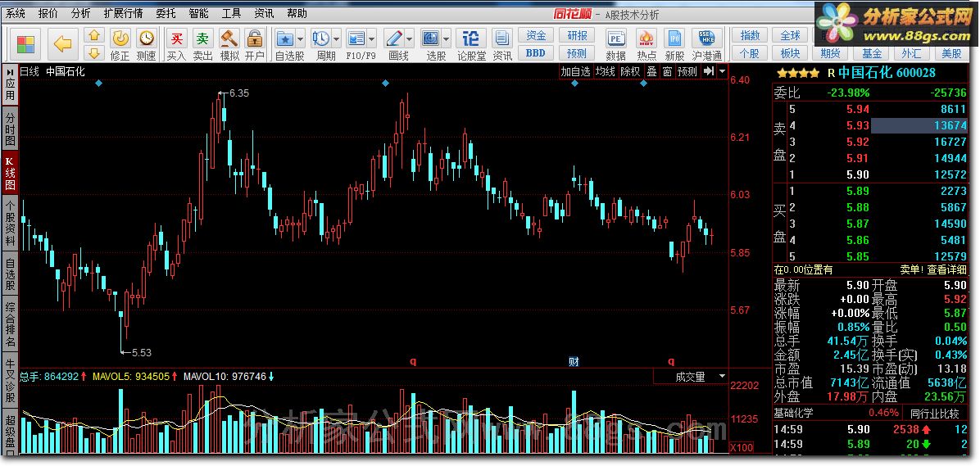This screenshot has width=980, height=466.
Task: Click the four-color home grid icon
Action: pyautogui.click(x=25, y=44)
